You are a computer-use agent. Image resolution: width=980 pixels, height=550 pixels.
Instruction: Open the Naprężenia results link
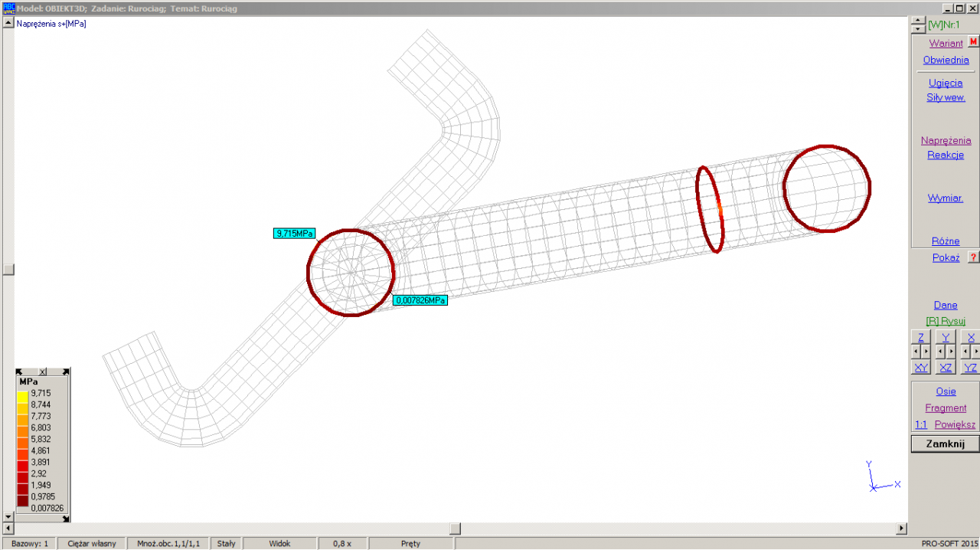[946, 140]
